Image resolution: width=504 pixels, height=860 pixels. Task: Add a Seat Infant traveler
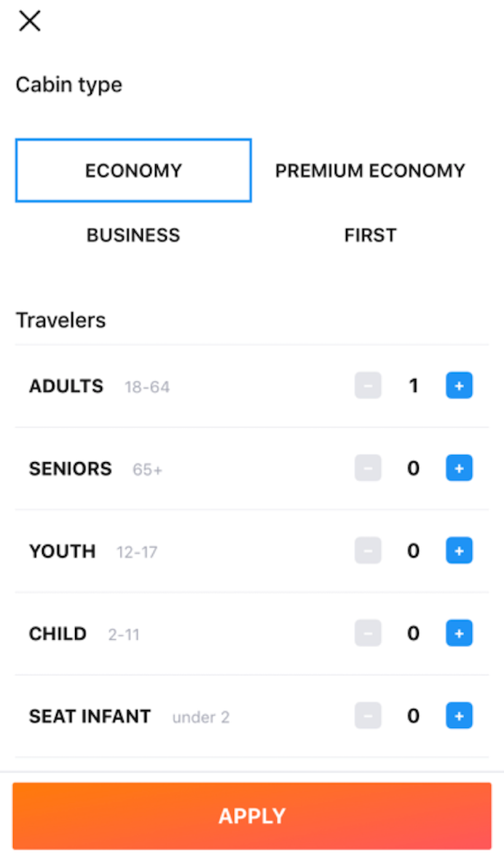[459, 716]
